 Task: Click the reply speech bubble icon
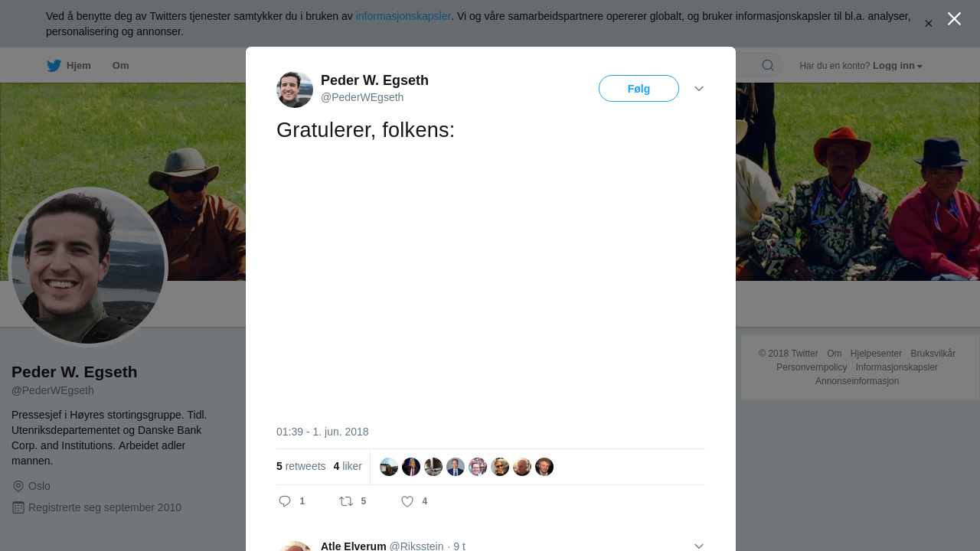click(285, 501)
